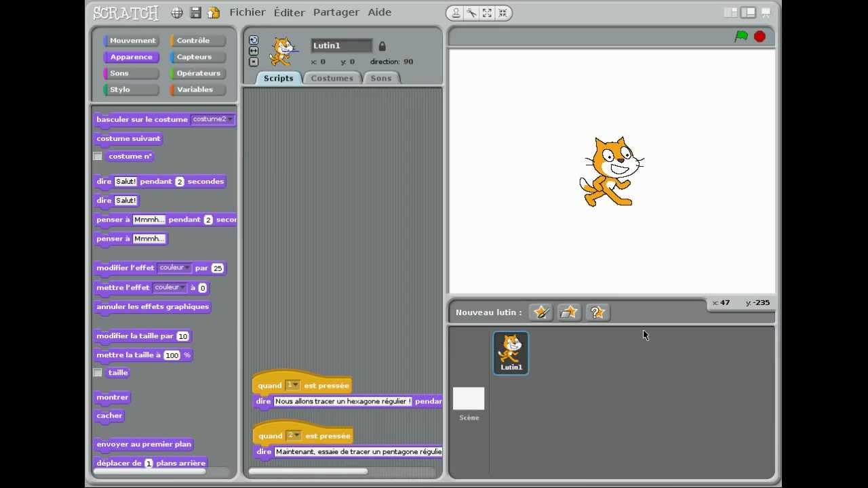The image size is (868, 488).
Task: Edit Salut! text in dire pendant secondes block
Action: pyautogui.click(x=125, y=182)
